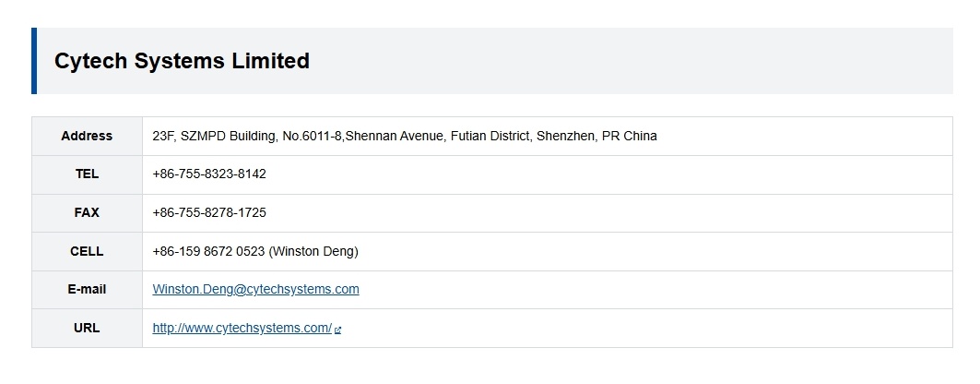Select the FAX row label
This screenshot has height=384, width=980.
tap(87, 212)
